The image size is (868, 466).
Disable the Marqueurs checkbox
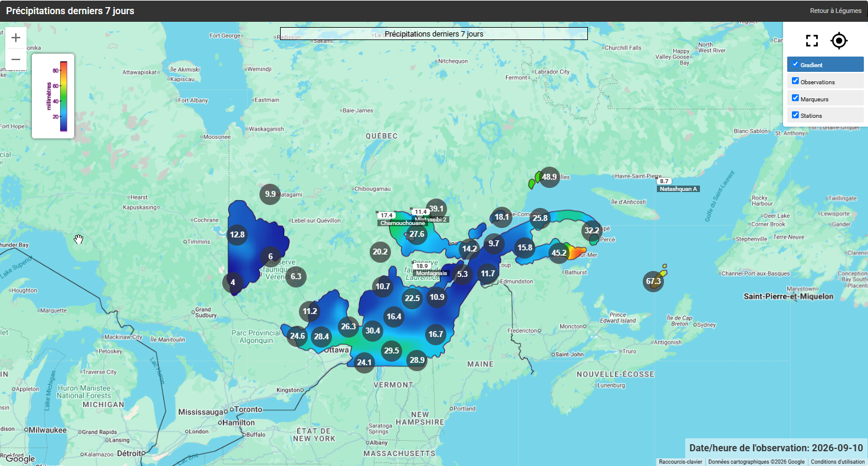pyautogui.click(x=795, y=98)
